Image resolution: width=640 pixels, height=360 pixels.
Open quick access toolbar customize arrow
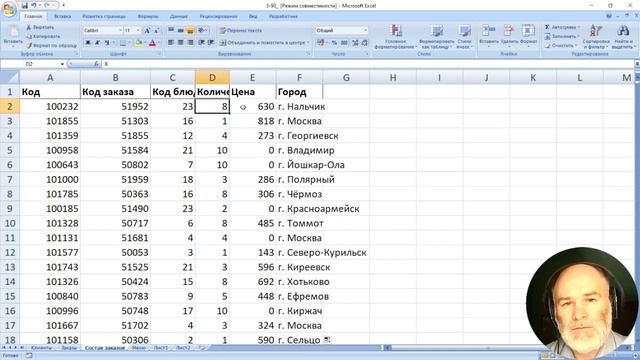(x=63, y=5)
